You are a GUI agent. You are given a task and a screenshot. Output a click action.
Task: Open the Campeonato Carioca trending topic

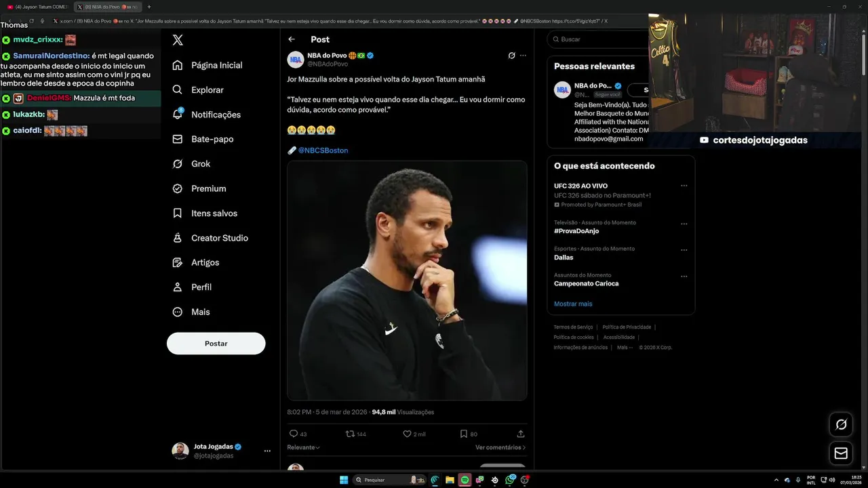587,284
